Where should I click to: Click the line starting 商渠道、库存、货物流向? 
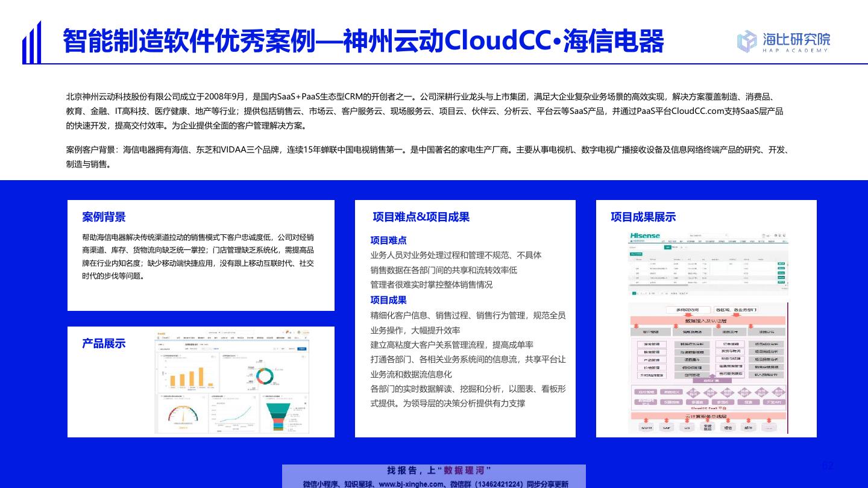click(x=198, y=250)
